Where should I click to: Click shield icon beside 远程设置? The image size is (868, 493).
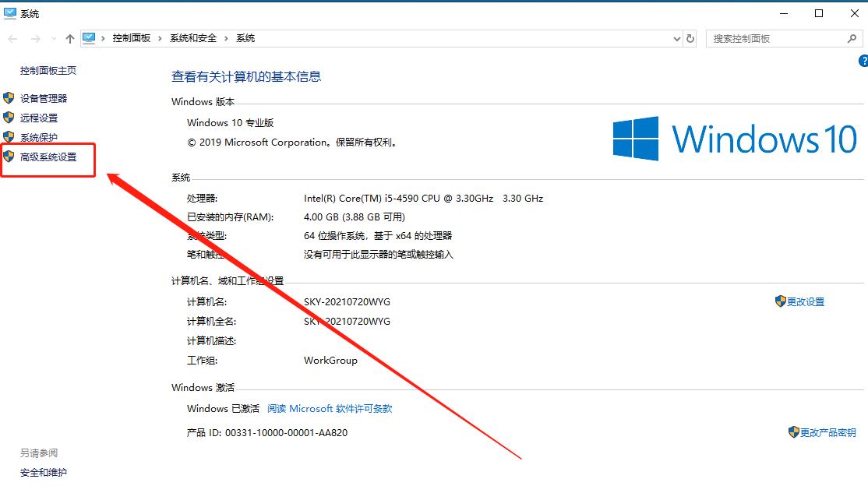point(9,118)
